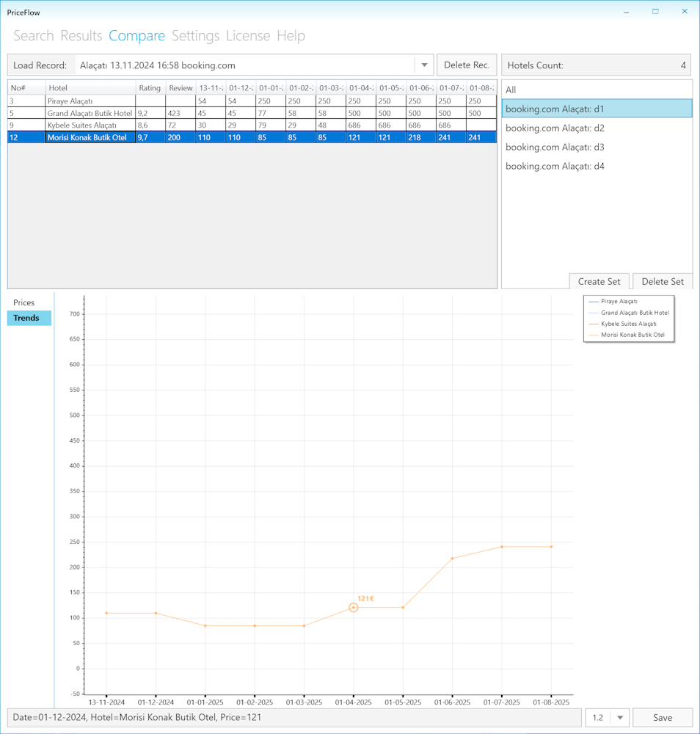Screen dimensions: 700x734
Task: Click the 01-08 date column header
Action: pyautogui.click(x=481, y=87)
